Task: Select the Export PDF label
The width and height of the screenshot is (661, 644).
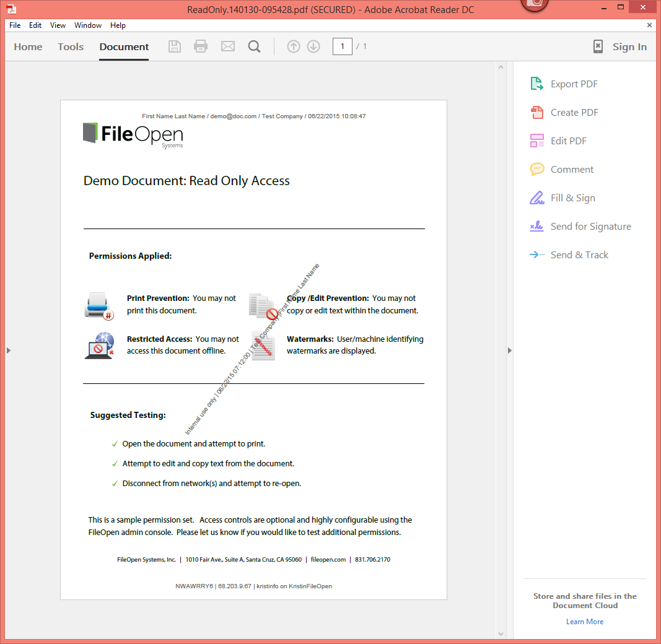Action: pyautogui.click(x=574, y=84)
